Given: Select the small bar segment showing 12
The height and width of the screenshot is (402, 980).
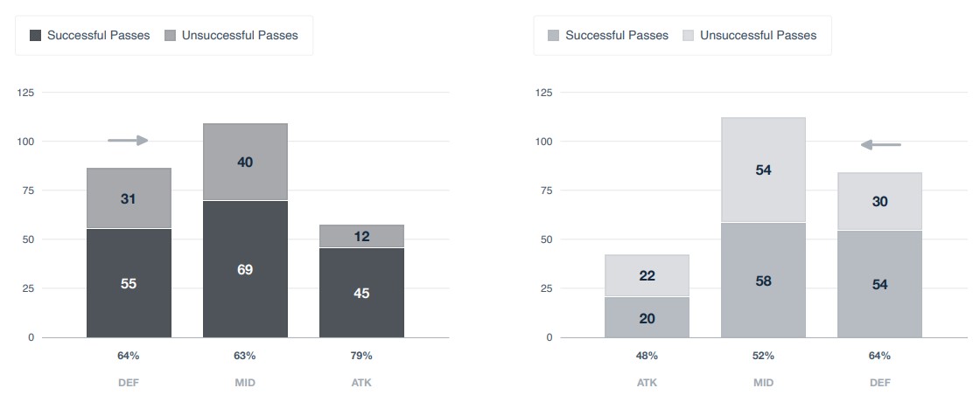Looking at the screenshot, I should coord(361,236).
